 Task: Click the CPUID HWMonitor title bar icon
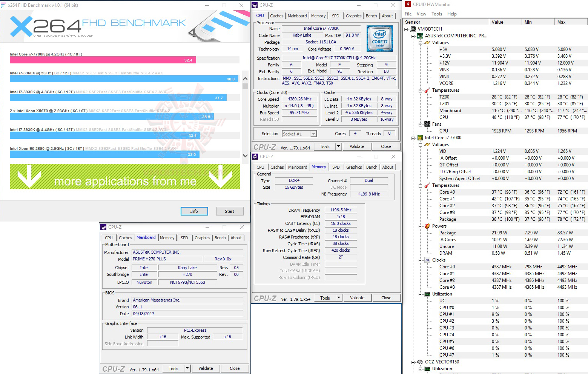pos(408,4)
